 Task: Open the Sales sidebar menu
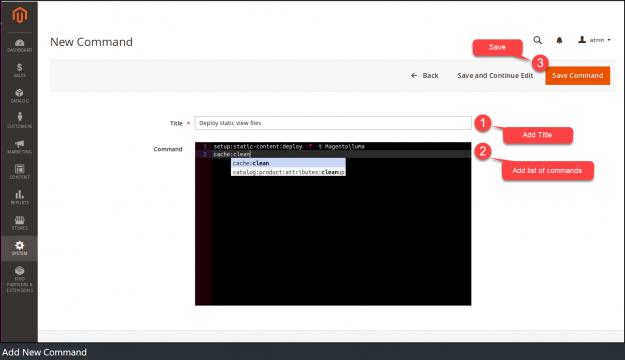click(x=20, y=71)
